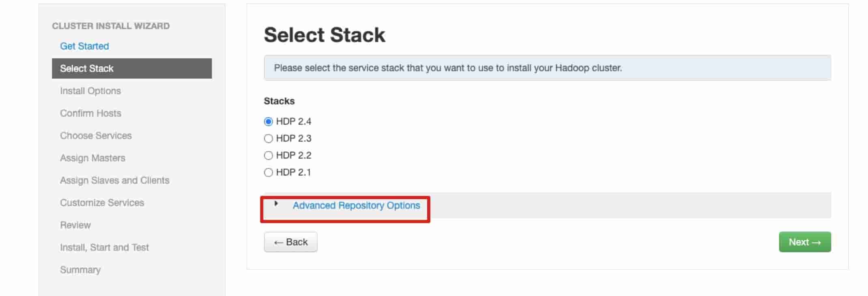Go to the Summary step
This screenshot has width=868, height=296.
pyautogui.click(x=80, y=270)
